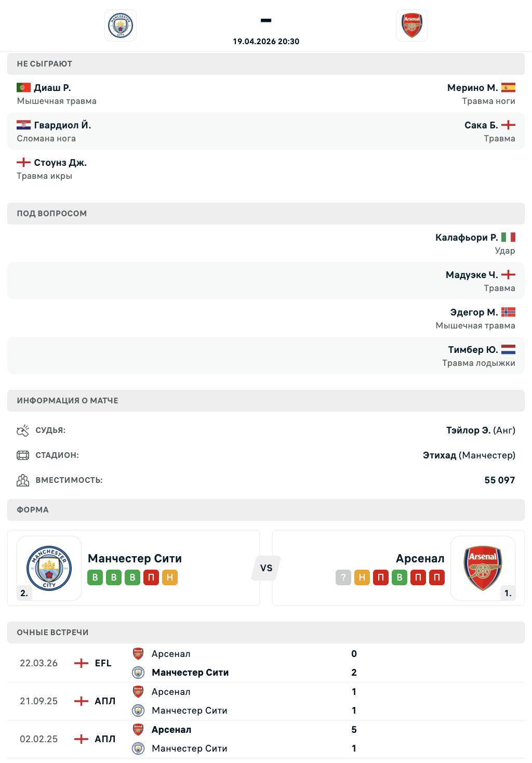Click the Манчестер Сити team name in form
This screenshot has height=763, width=532.
coord(135,559)
